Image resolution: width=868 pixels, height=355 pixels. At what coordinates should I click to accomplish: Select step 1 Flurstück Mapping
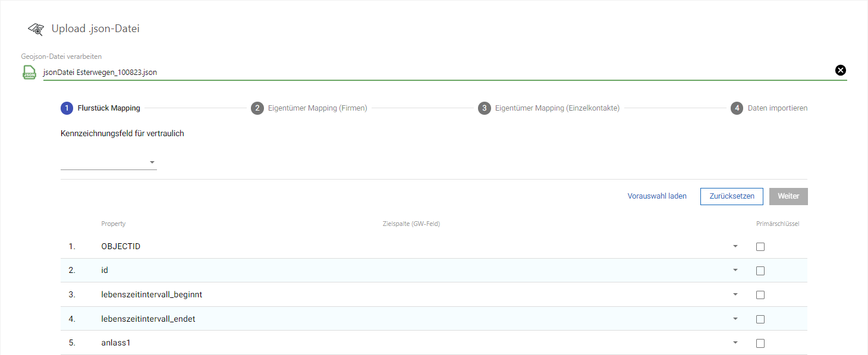101,108
